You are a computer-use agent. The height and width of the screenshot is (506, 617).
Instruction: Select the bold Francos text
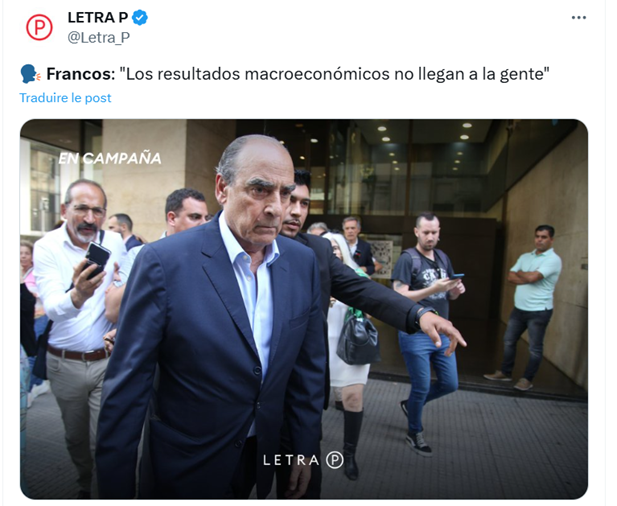pos(81,74)
